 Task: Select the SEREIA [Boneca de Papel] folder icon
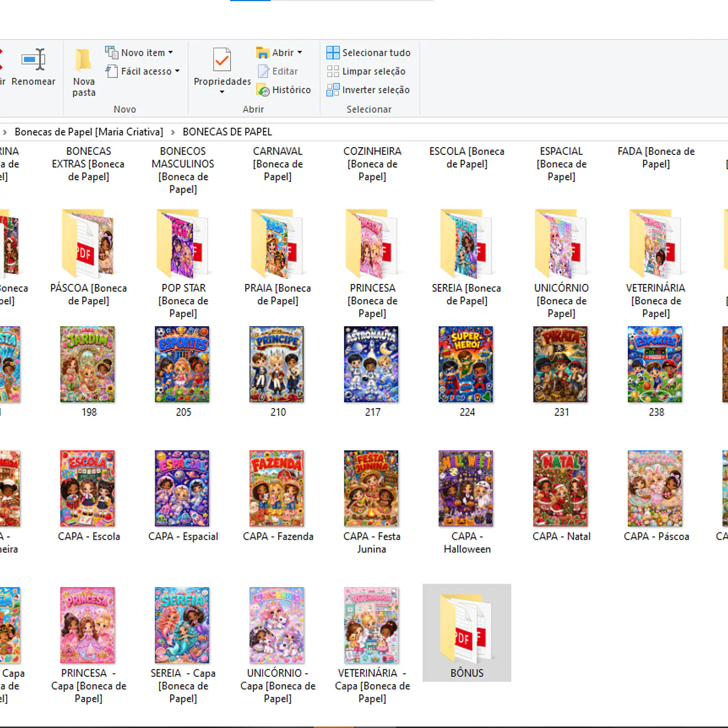pyautogui.click(x=466, y=243)
